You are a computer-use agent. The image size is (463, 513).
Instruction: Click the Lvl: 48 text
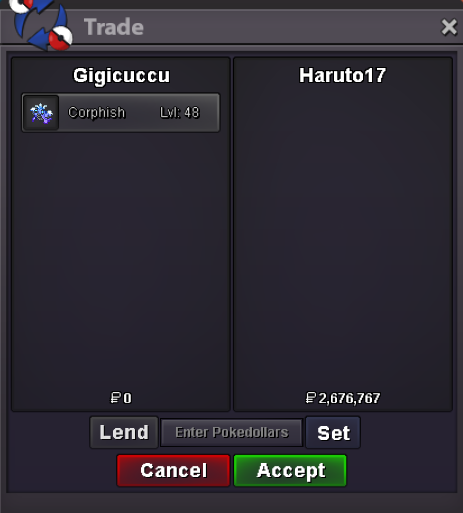point(180,113)
